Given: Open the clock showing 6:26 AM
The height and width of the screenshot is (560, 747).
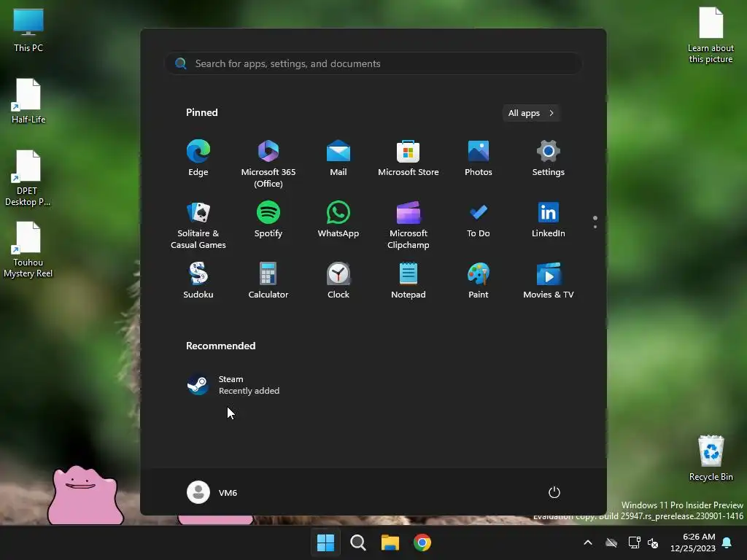Looking at the screenshot, I should click(x=693, y=542).
